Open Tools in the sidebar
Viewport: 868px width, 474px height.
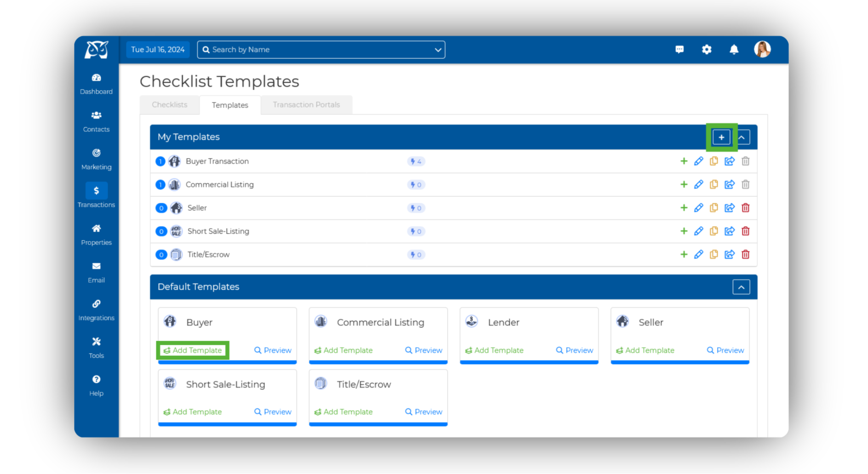[96, 348]
